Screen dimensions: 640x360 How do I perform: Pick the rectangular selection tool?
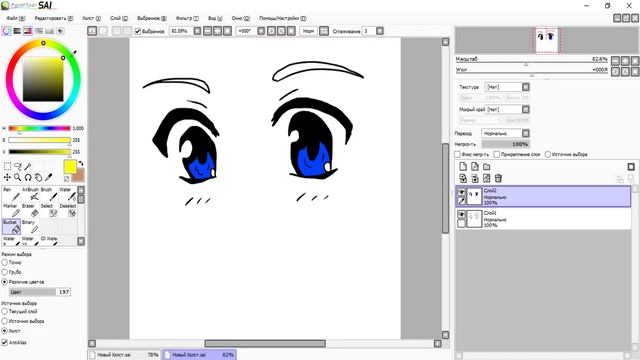tap(7, 166)
